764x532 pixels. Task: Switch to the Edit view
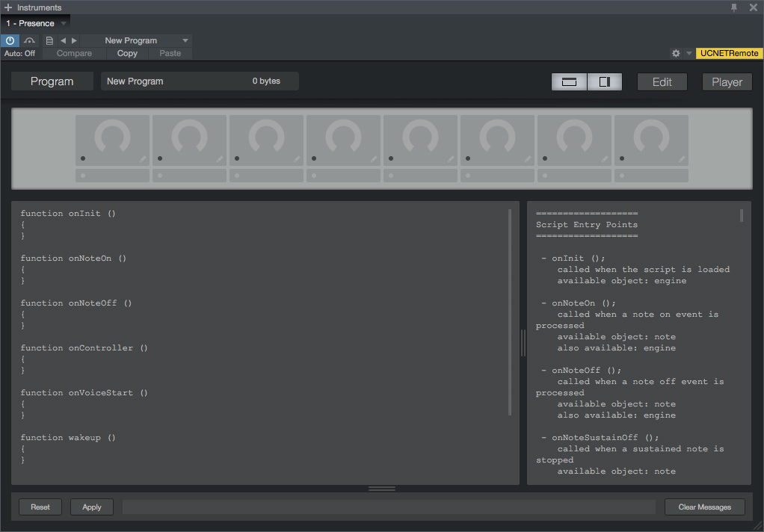(662, 81)
